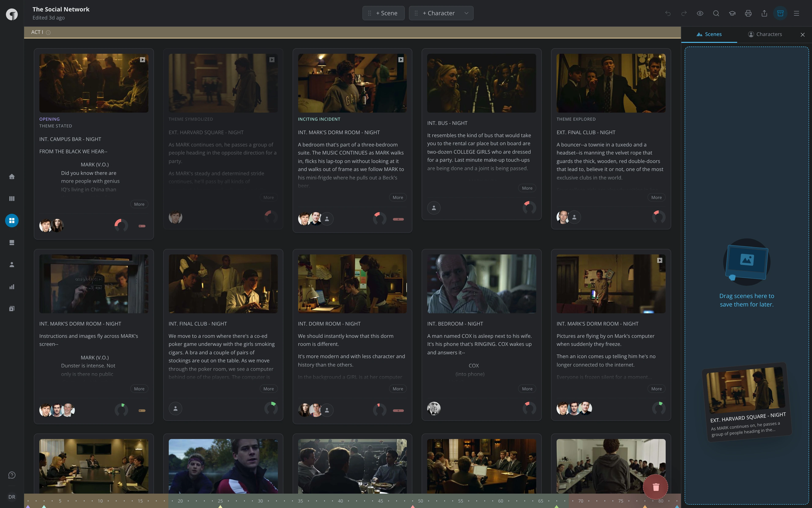Toggle play marker on INT. CAMPUS BAR thumbnail
Viewport: 812px width, 508px height.
[x=143, y=59]
